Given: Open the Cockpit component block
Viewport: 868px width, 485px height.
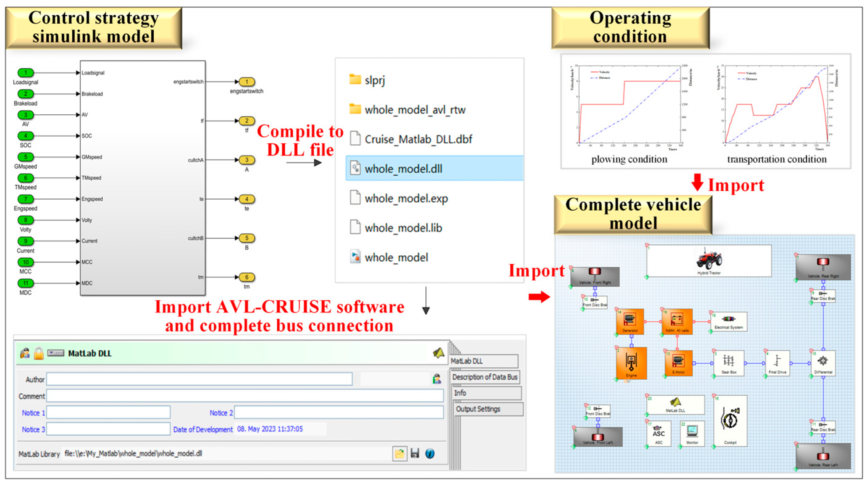Looking at the screenshot, I should point(730,421).
